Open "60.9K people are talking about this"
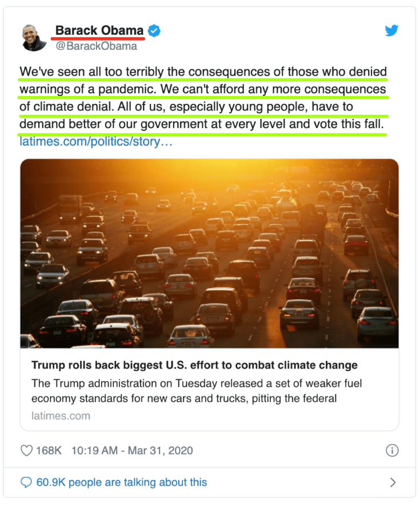420x505 pixels. point(121,482)
